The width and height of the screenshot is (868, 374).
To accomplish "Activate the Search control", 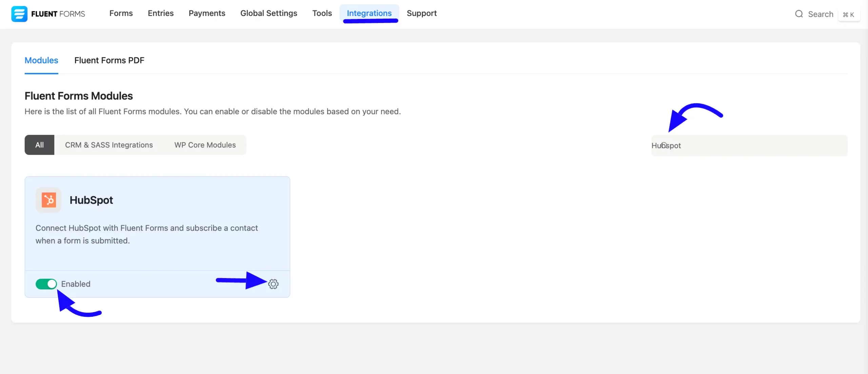I will click(821, 14).
